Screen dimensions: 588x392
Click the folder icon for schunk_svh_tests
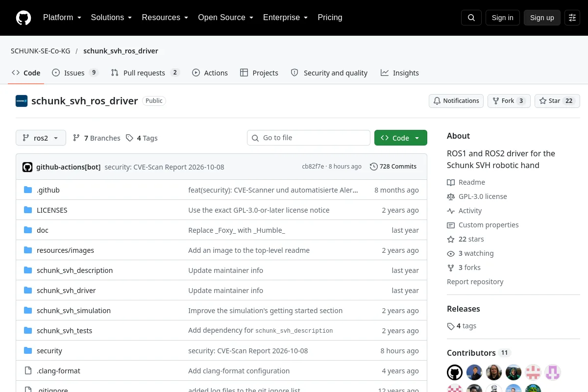pos(28,331)
